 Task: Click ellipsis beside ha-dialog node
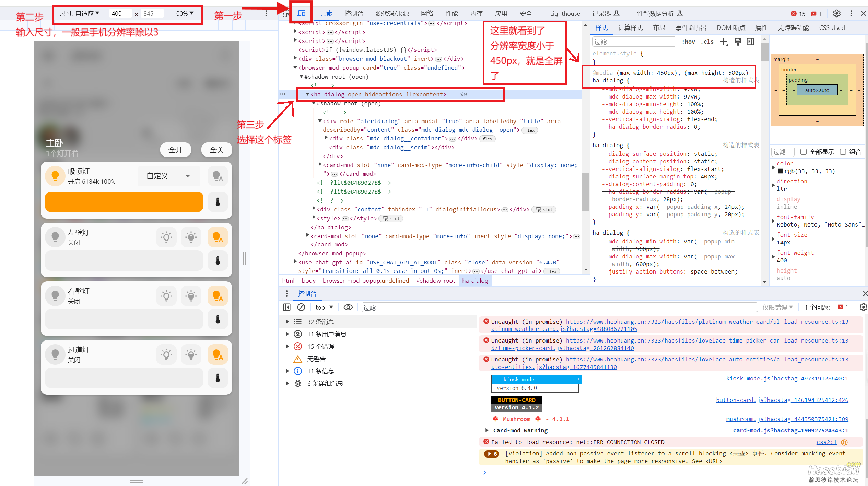283,94
